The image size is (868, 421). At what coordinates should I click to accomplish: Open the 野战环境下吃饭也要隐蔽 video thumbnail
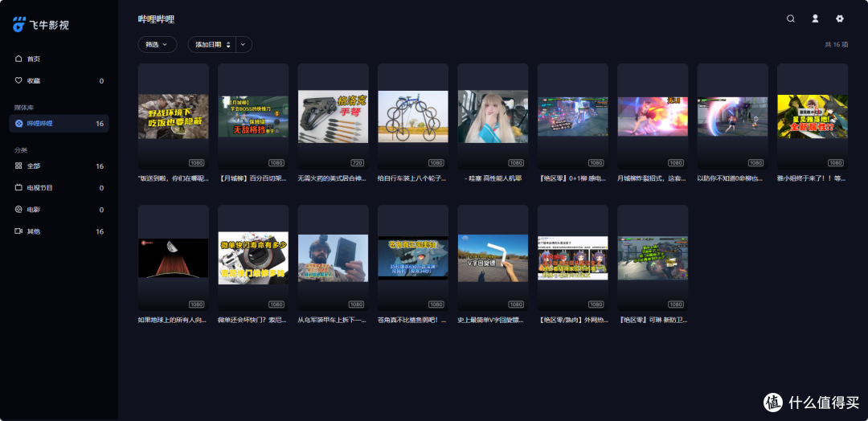[174, 116]
